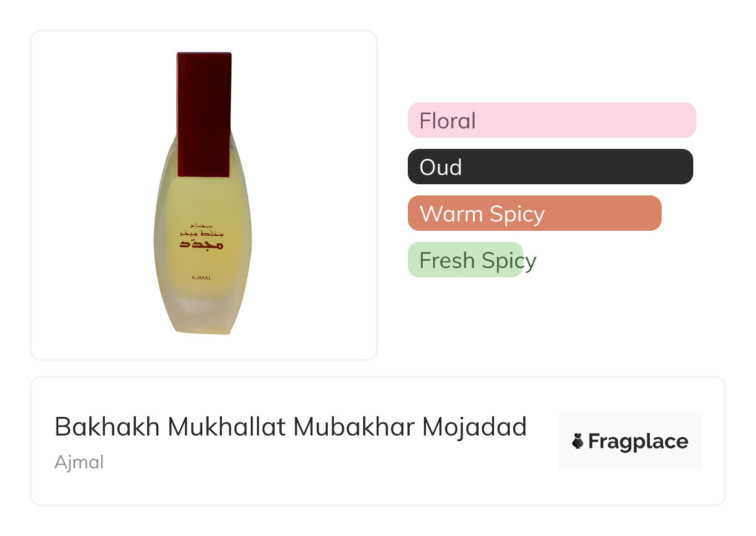Open the Bakhakh Mukhallat Mubakhar Mojadad title
This screenshot has height=536, width=756.
click(x=290, y=427)
